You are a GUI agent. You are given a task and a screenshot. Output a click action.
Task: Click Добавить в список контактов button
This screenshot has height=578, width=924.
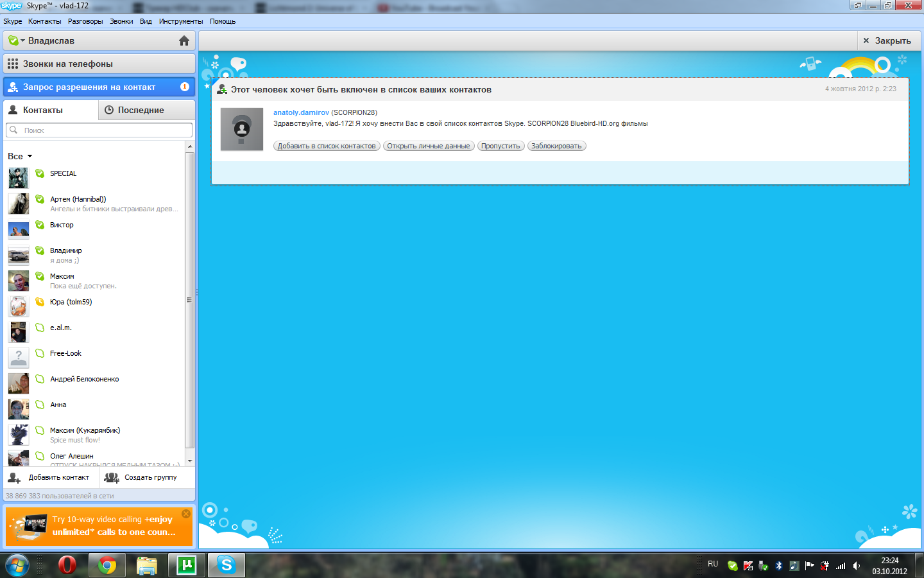[x=327, y=146]
